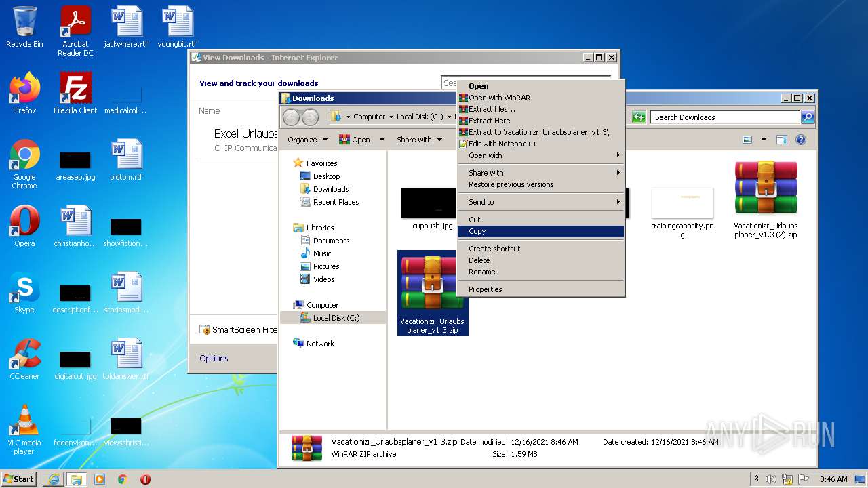This screenshot has height=488, width=868.
Task: Open VLC media player shortcut
Action: click(24, 430)
